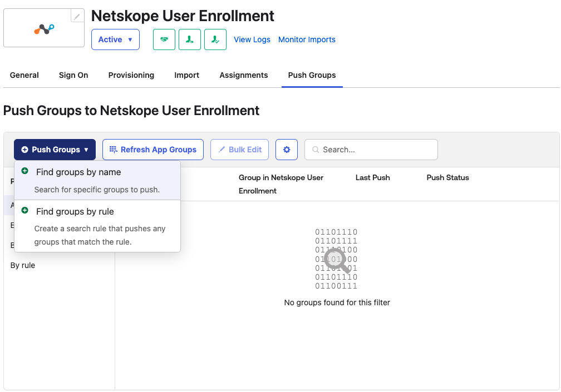This screenshot has width=561, height=392.
Task: Choose Find groups by name option
Action: [97, 181]
